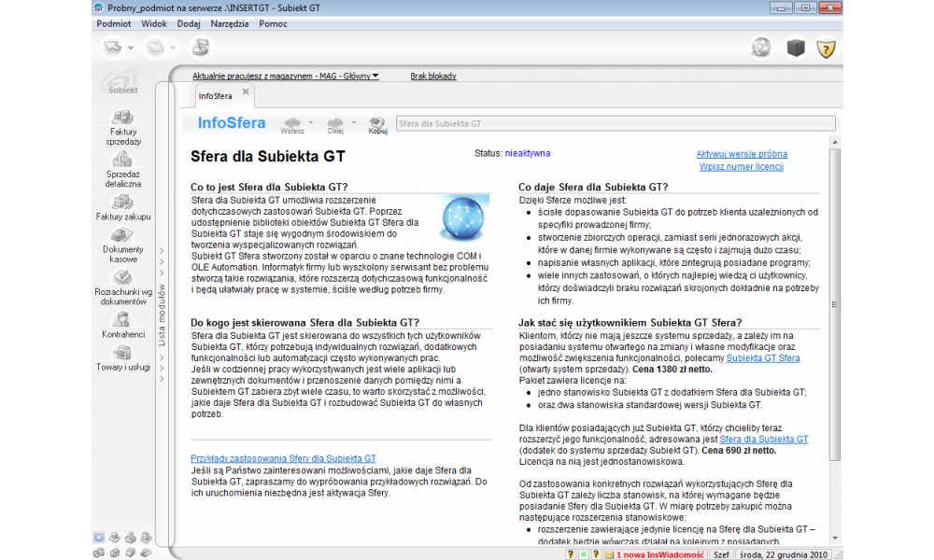Expand the Wstecz history dropdown arrow
Image resolution: width=934 pixels, height=560 pixels.
(x=310, y=122)
